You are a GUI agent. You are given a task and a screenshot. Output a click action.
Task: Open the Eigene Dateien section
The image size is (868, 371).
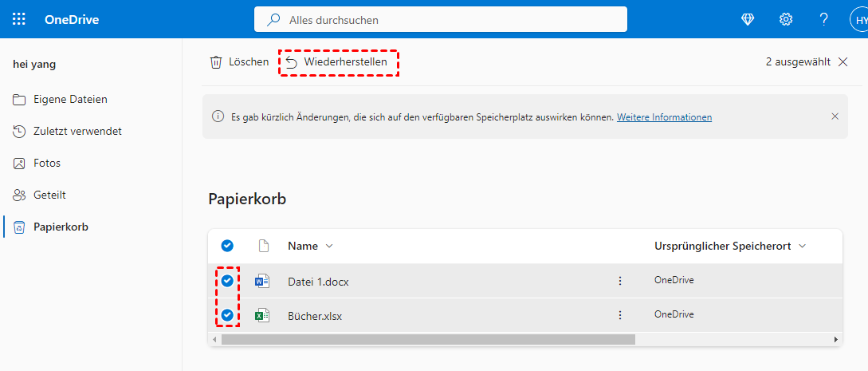70,99
